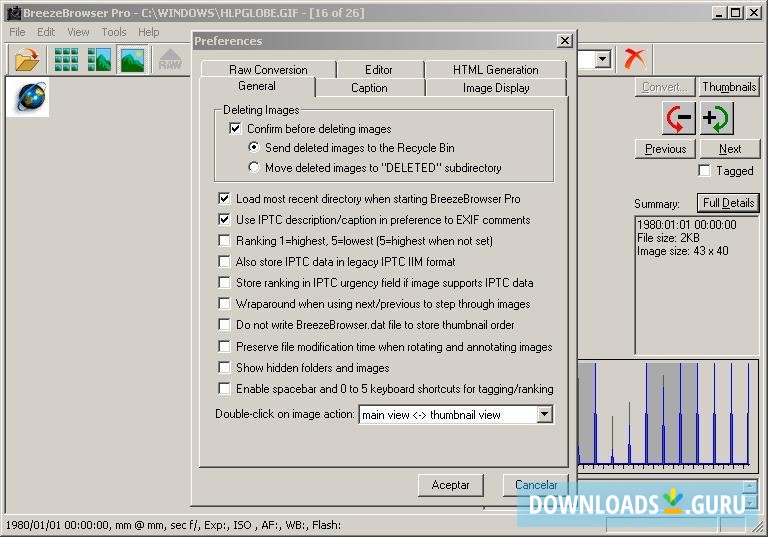Click the Thumbnails button

click(729, 87)
